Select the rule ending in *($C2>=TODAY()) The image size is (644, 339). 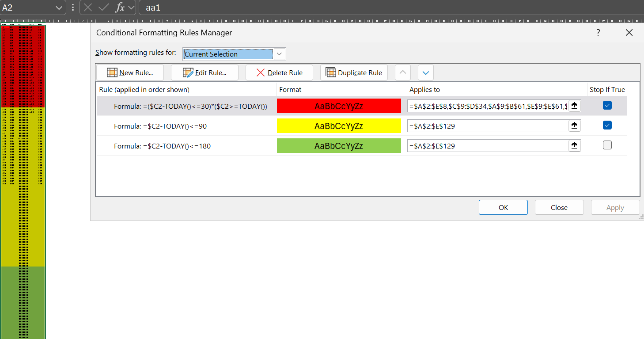click(190, 106)
